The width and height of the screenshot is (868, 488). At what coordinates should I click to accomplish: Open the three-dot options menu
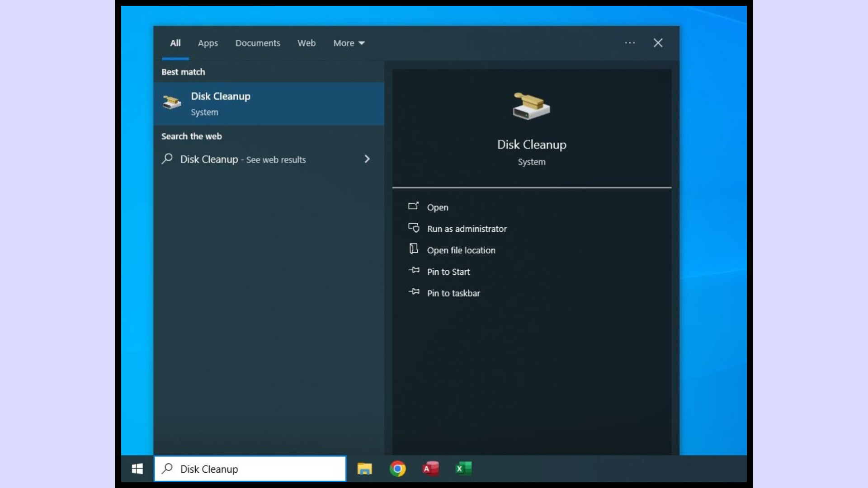tap(630, 43)
